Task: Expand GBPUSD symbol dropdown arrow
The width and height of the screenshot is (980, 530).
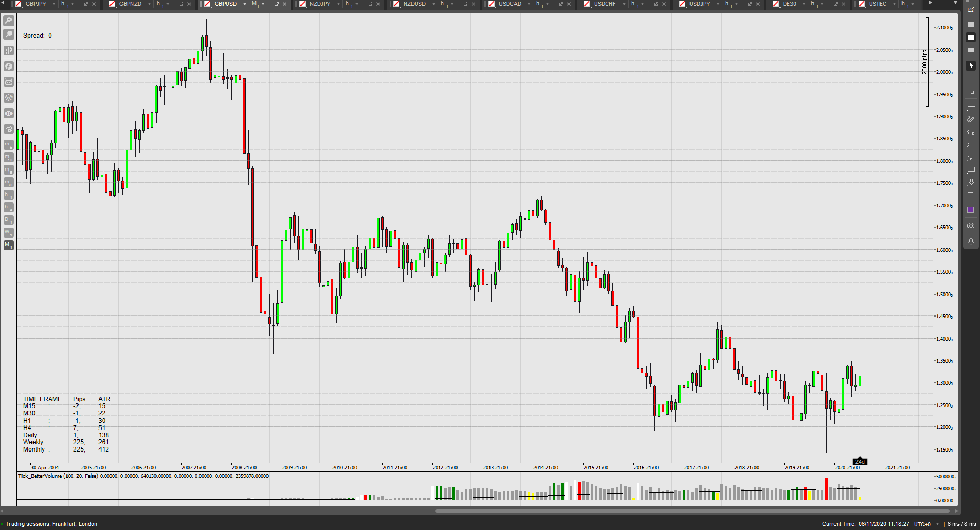Action: coord(244,4)
